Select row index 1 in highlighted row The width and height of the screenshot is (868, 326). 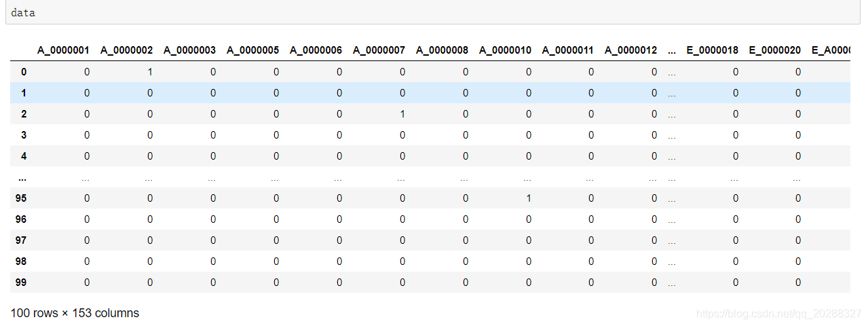pos(24,93)
